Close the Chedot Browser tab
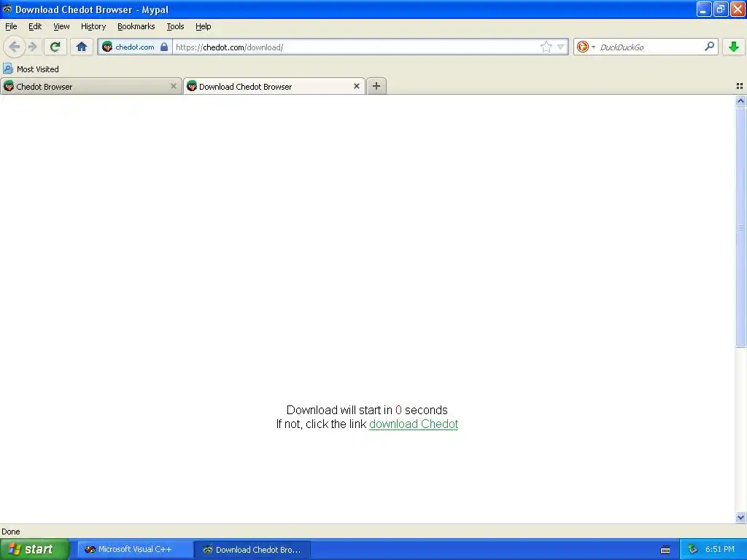This screenshot has height=560, width=747. (174, 86)
